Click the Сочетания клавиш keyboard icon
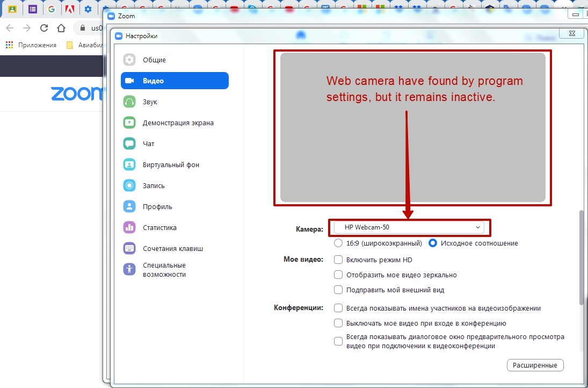Image resolution: width=588 pixels, height=388 pixels. click(129, 248)
